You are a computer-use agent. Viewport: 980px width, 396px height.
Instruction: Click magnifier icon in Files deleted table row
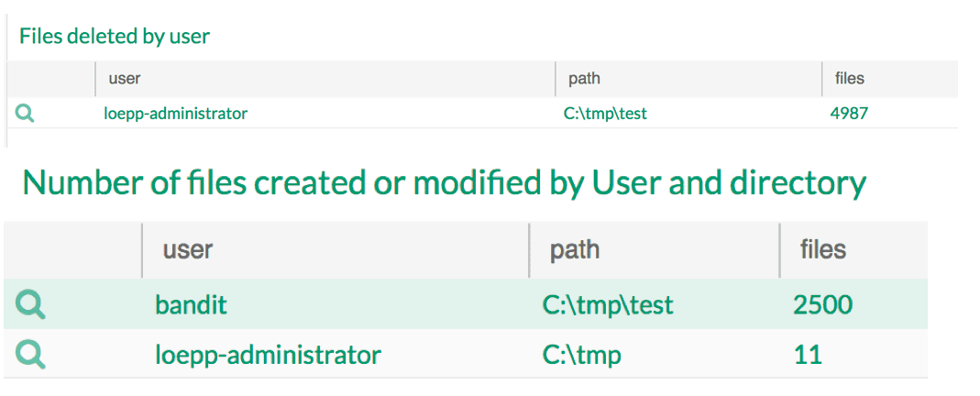pos(26,115)
